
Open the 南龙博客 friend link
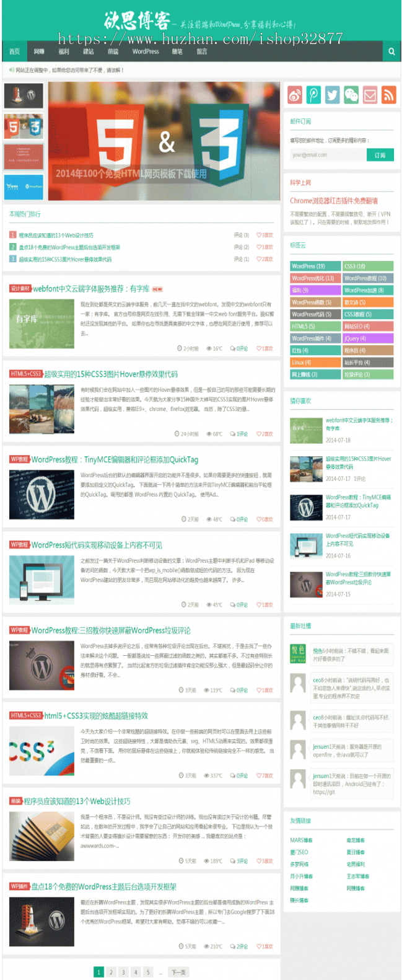pos(356,840)
